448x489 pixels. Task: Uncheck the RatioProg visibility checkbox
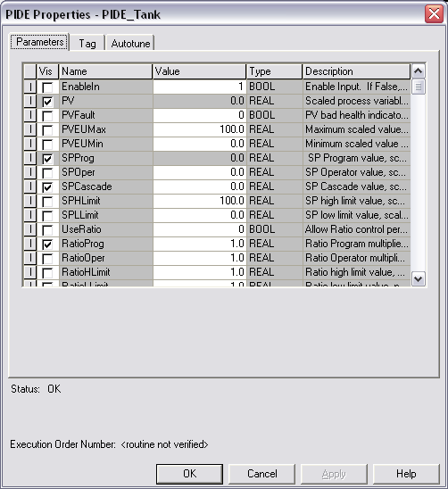coord(47,244)
